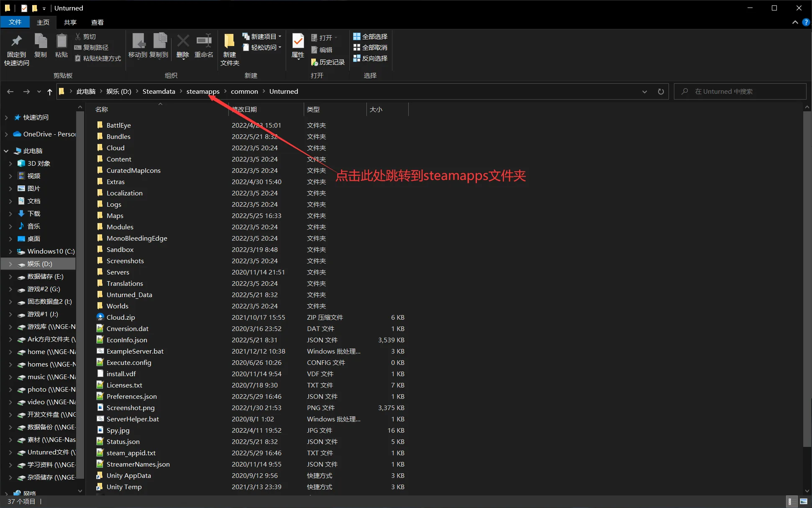Open the 共享 ribbon tab
Viewport: 812px width, 508px height.
[70, 22]
